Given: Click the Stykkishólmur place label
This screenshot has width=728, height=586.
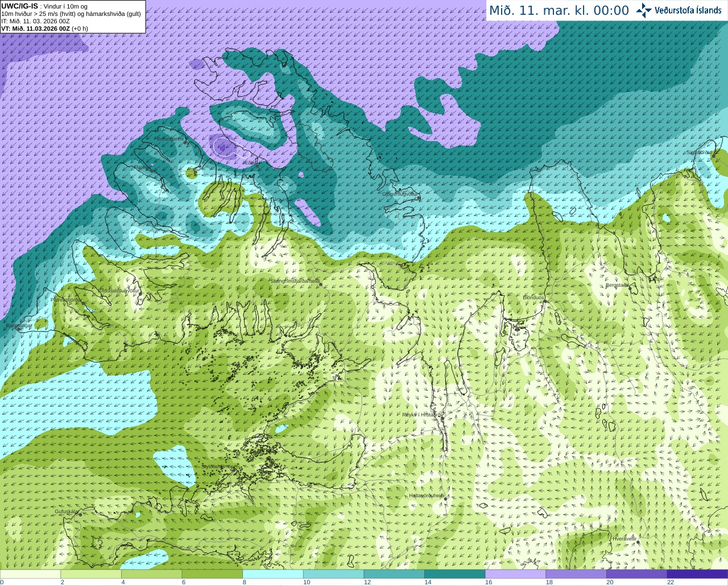Looking at the screenshot, I should coord(218,467).
